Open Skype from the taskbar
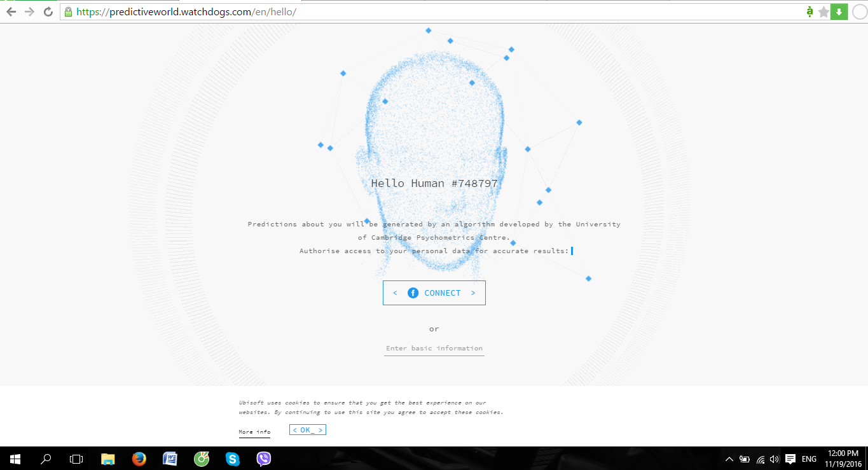Viewport: 868px width, 470px height. pyautogui.click(x=233, y=459)
